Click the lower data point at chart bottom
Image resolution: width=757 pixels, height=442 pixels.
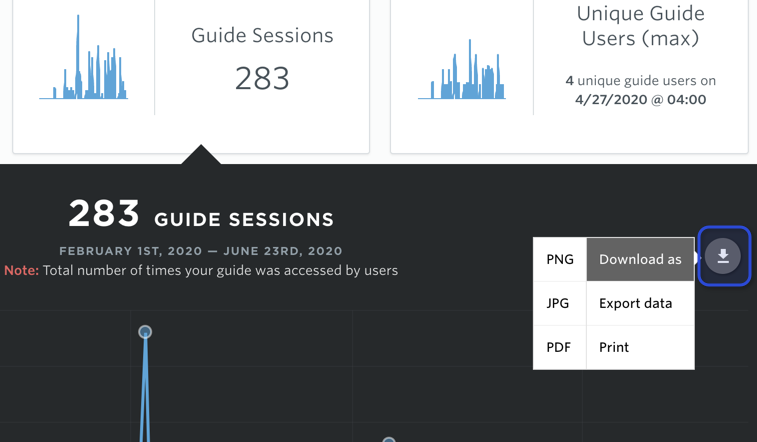(x=389, y=440)
